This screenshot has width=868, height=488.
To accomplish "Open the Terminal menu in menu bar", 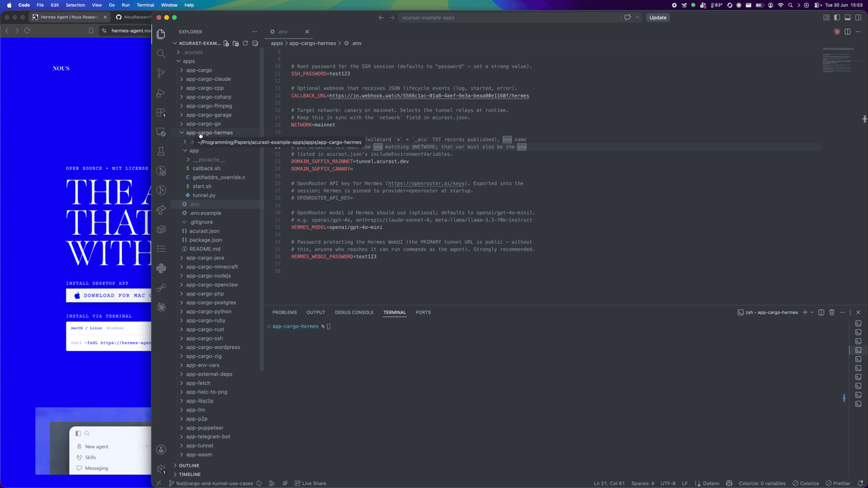I will click(x=145, y=5).
